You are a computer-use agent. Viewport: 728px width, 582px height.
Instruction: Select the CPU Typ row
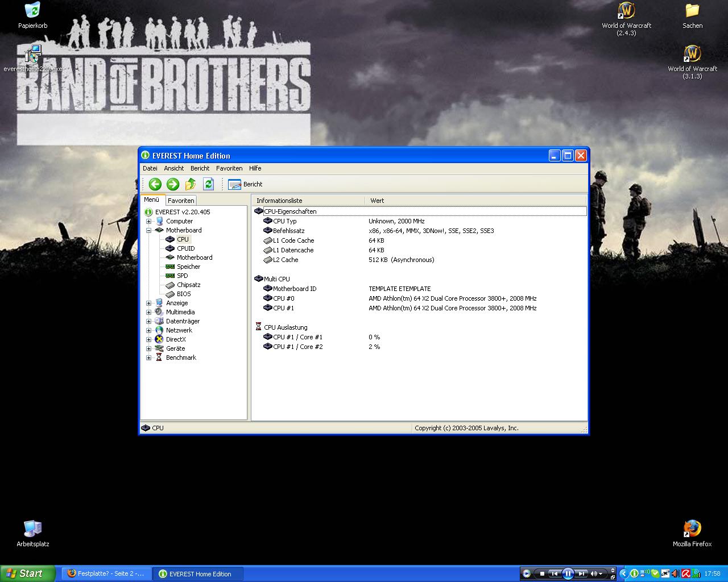(x=420, y=221)
